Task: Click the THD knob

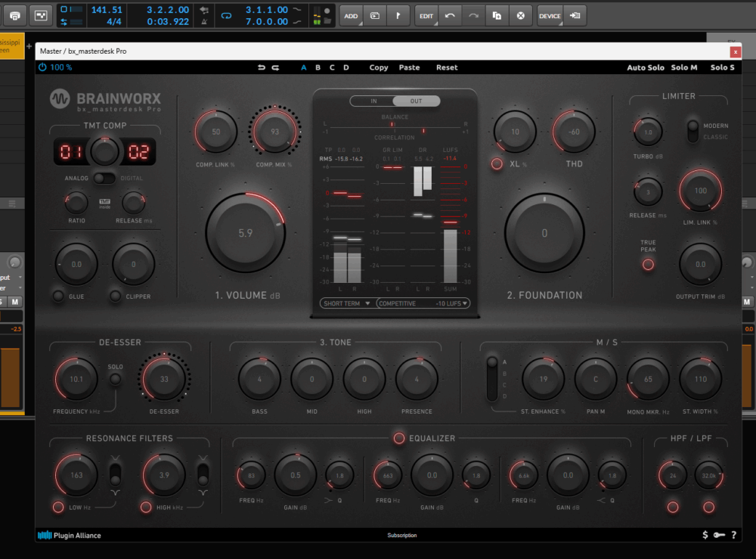Action: [574, 132]
